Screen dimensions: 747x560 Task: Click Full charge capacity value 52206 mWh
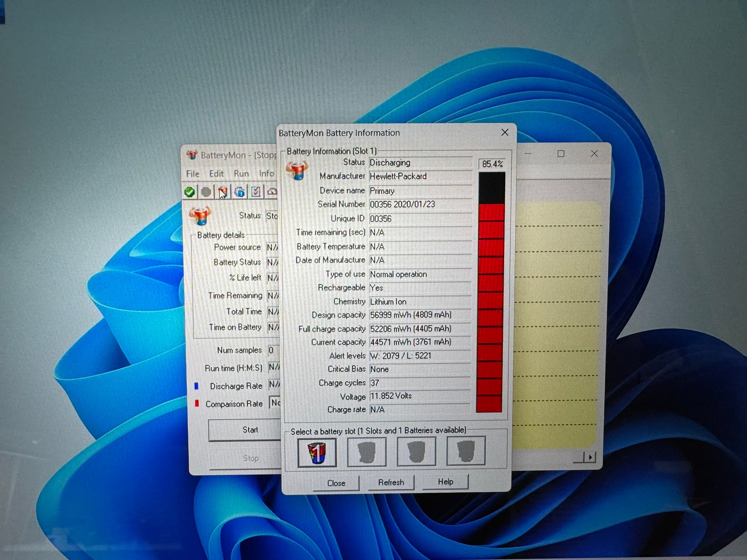point(420,329)
